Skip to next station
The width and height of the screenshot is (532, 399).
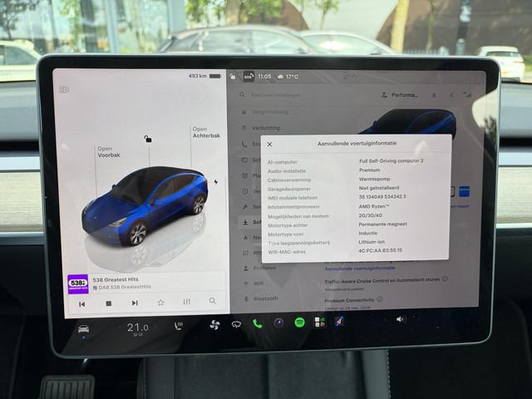coord(135,303)
